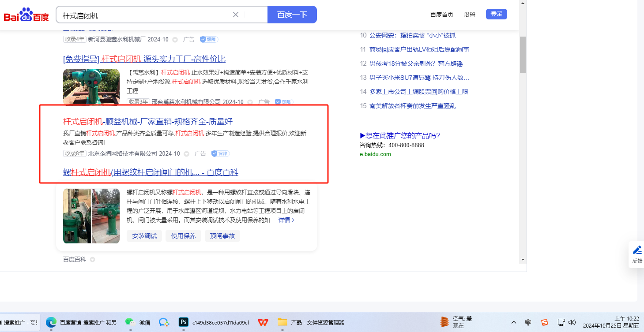Click the volume speaker tray icon
644x332 pixels.
pos(572,322)
